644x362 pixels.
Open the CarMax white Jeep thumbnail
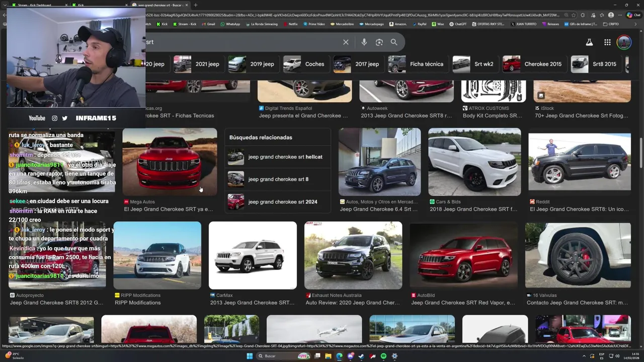[x=253, y=255]
